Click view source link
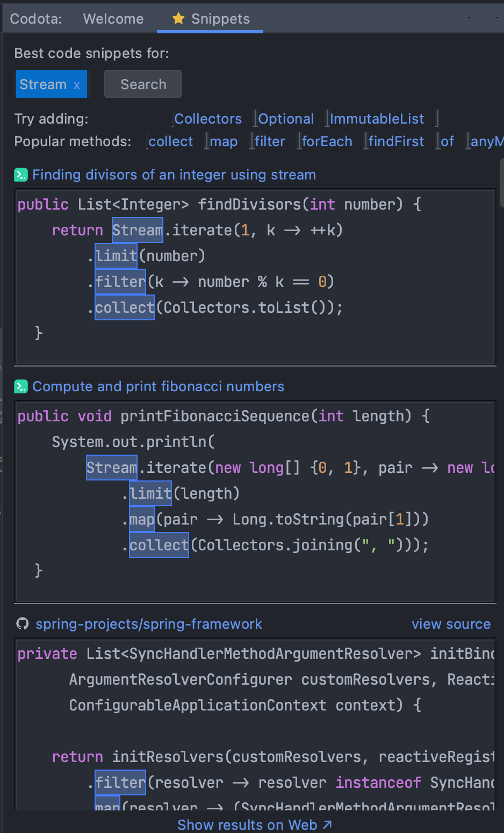 pos(451,624)
